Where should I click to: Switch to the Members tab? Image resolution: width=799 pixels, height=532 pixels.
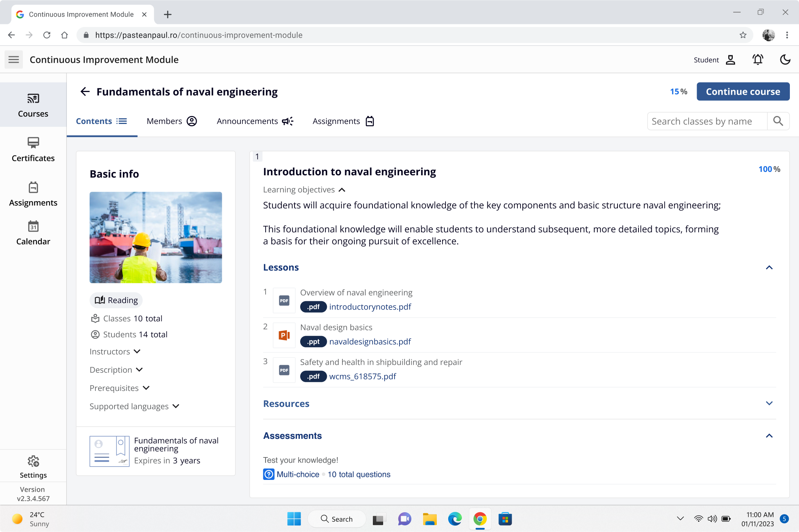click(172, 121)
